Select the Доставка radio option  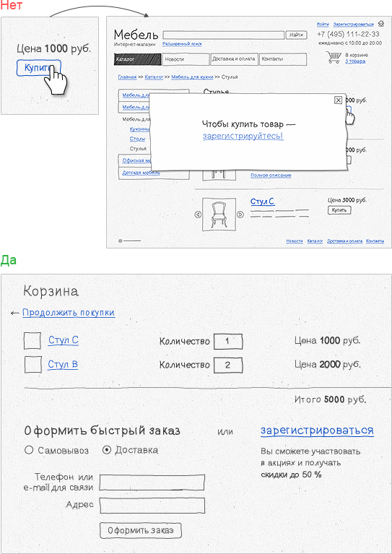pos(107,450)
